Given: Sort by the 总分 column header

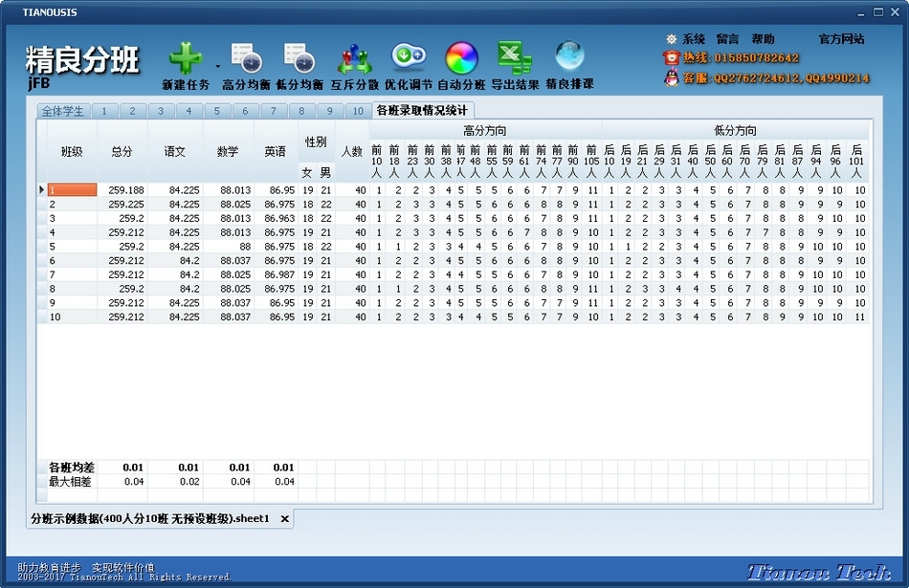Looking at the screenshot, I should 122,151.
